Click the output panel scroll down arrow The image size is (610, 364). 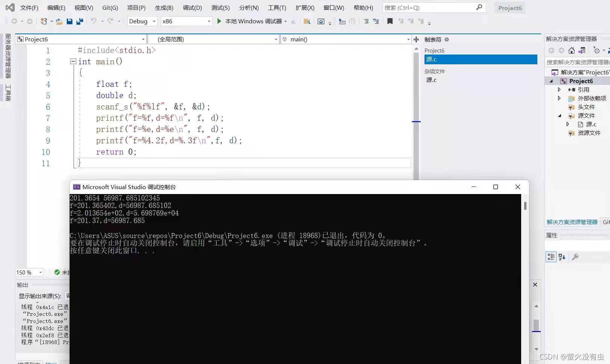coord(536,349)
